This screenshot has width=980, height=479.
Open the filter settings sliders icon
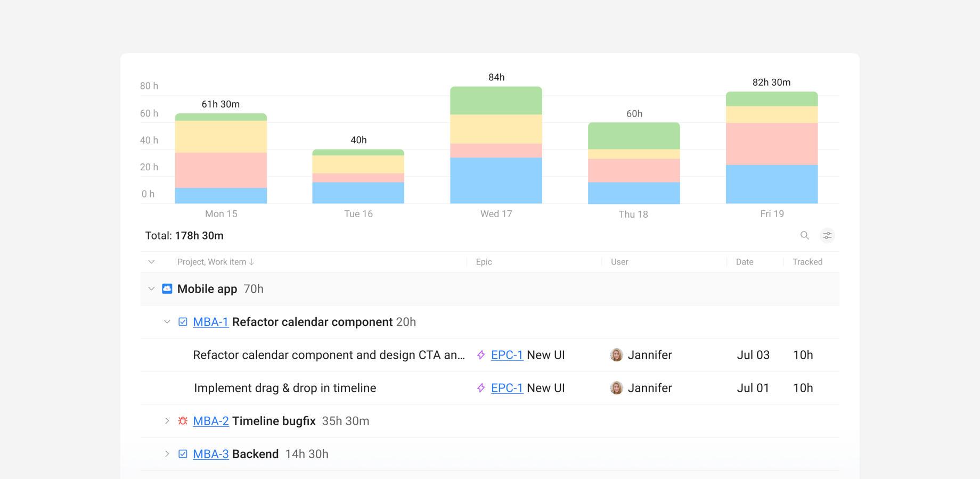tap(827, 235)
